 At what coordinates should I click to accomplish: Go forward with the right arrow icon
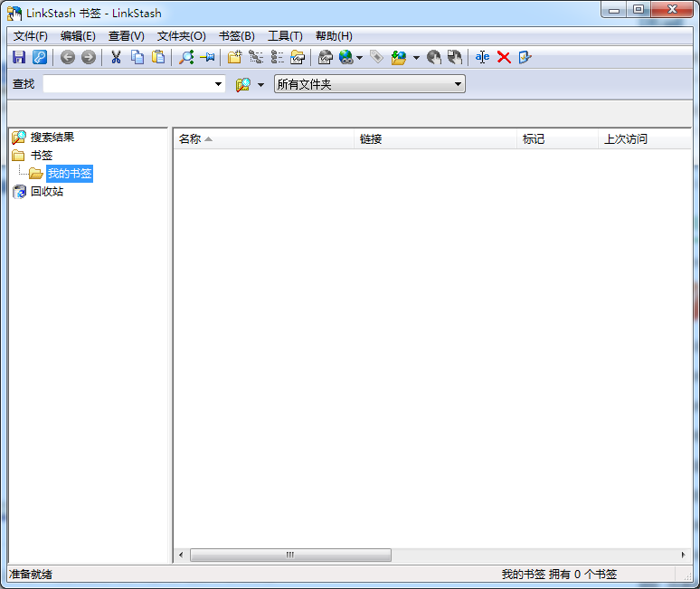coord(89,57)
